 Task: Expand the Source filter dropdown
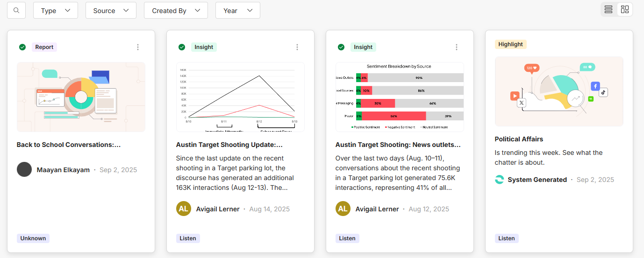click(111, 10)
